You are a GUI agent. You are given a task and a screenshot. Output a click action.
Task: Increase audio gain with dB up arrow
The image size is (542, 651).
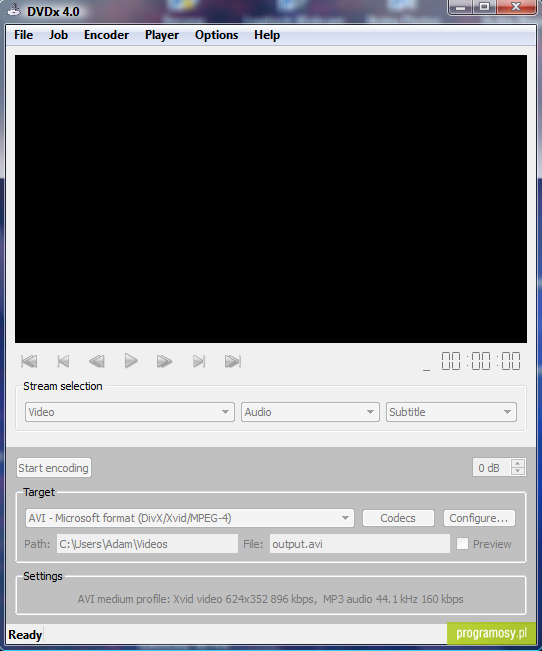click(x=517, y=463)
